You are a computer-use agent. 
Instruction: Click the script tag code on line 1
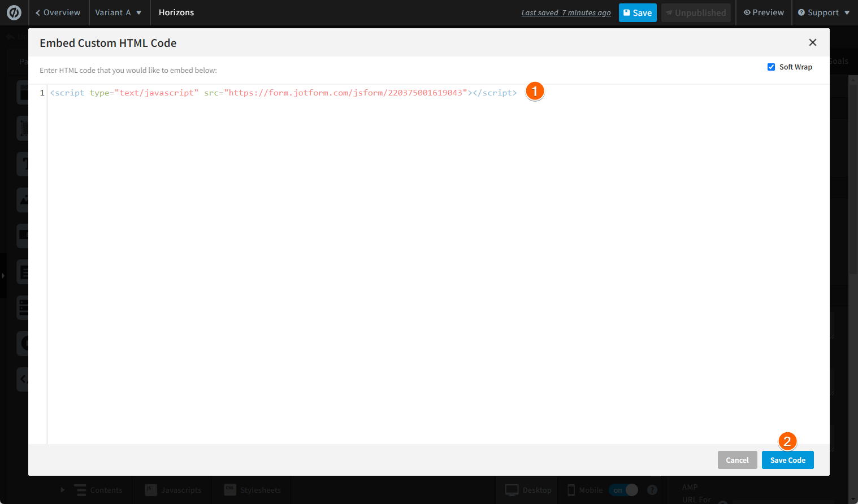click(x=283, y=93)
